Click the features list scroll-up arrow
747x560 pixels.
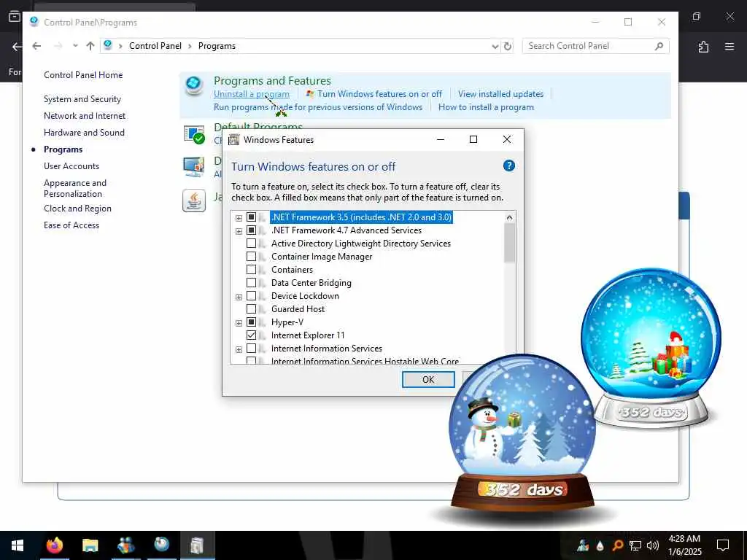509,217
